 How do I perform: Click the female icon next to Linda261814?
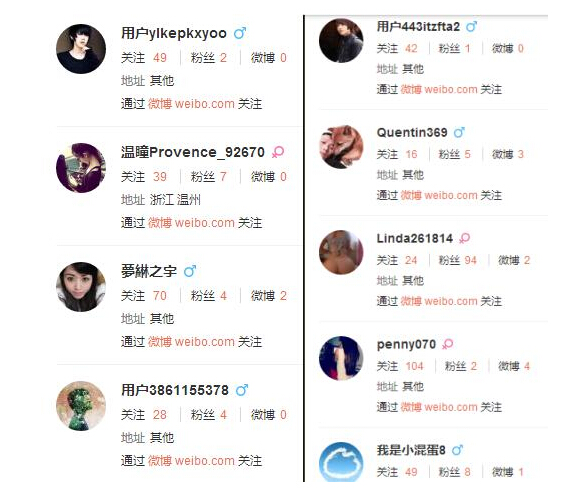pyautogui.click(x=464, y=238)
